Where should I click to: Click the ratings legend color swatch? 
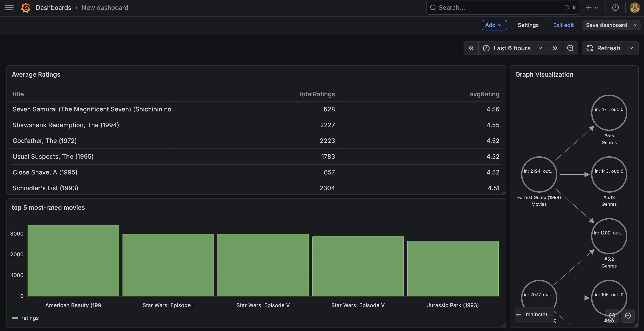[x=15, y=318]
